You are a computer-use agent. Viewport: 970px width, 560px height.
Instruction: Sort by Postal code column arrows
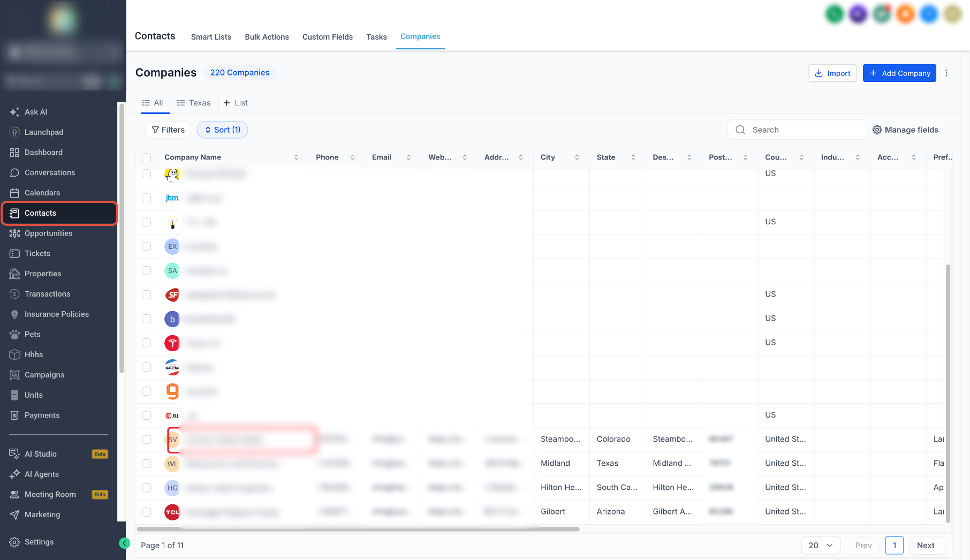(x=746, y=157)
